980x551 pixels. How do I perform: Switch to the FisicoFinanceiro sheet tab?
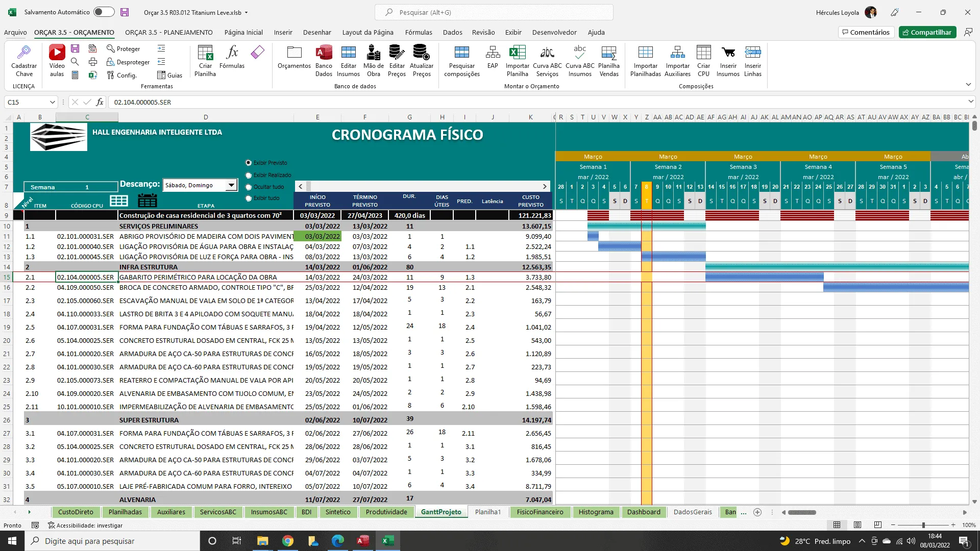(540, 512)
